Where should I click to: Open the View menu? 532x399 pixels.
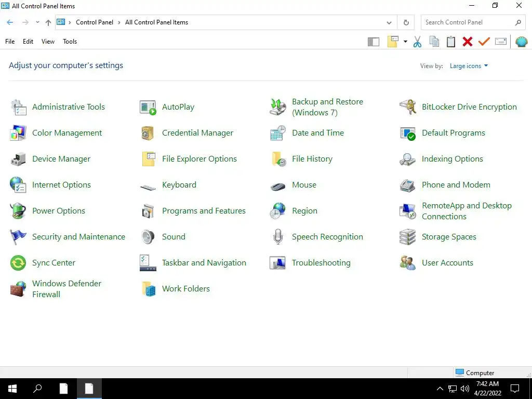pos(48,42)
